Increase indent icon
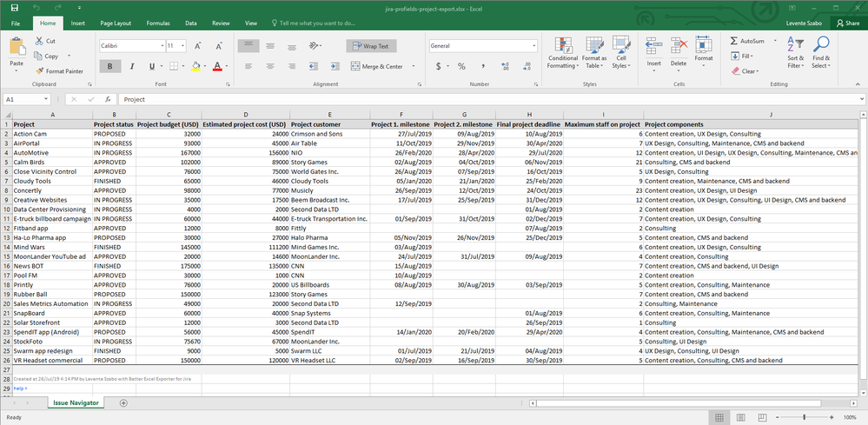The image size is (868, 425). click(x=335, y=66)
